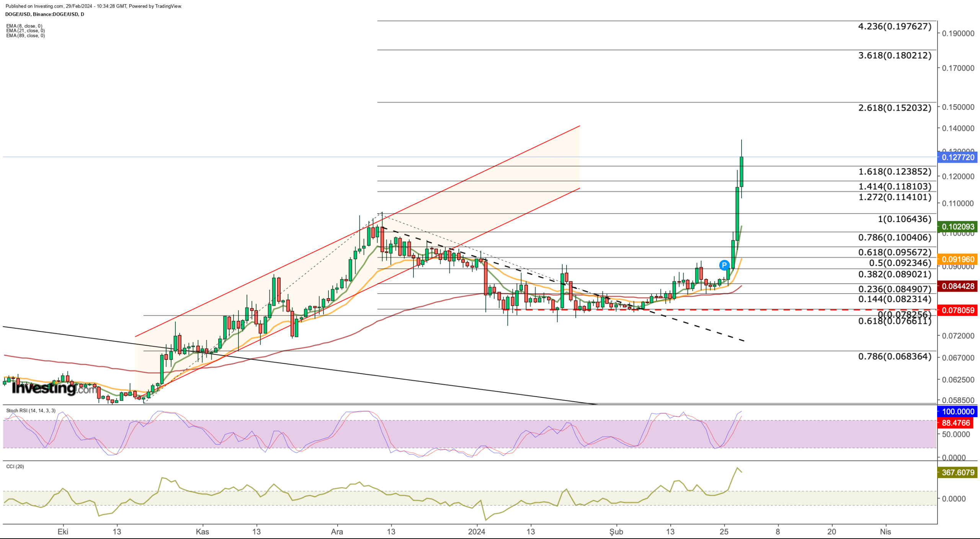980x539 pixels.
Task: Click the blue P marker on chart
Action: click(724, 265)
